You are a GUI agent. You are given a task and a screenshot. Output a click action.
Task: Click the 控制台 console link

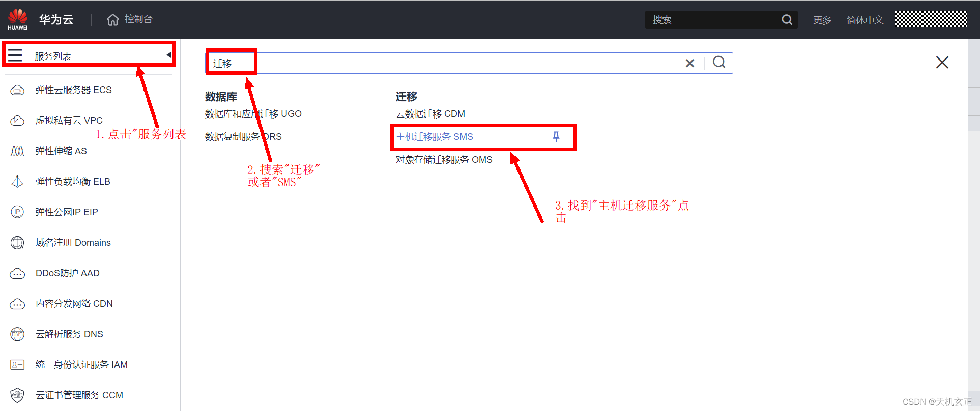click(x=138, y=19)
